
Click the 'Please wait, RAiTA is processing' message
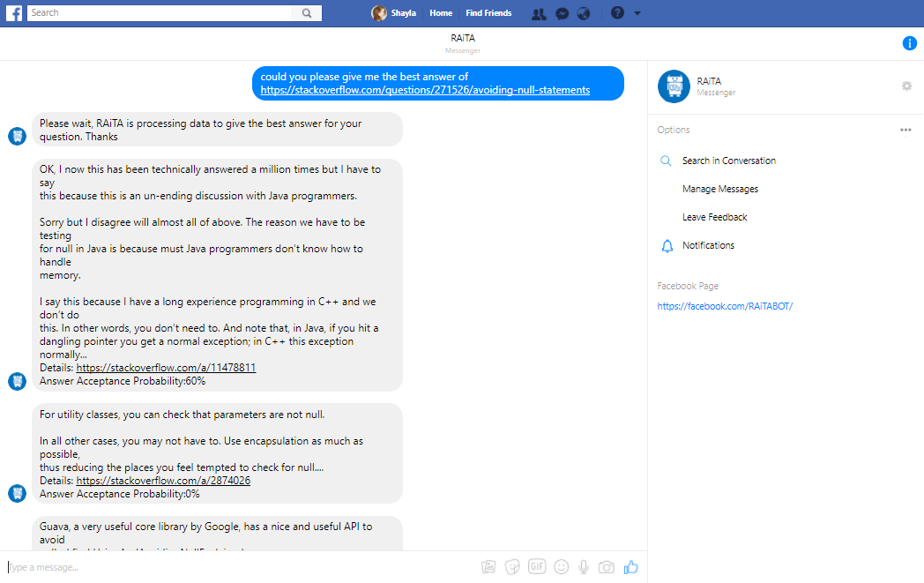[x=217, y=130]
